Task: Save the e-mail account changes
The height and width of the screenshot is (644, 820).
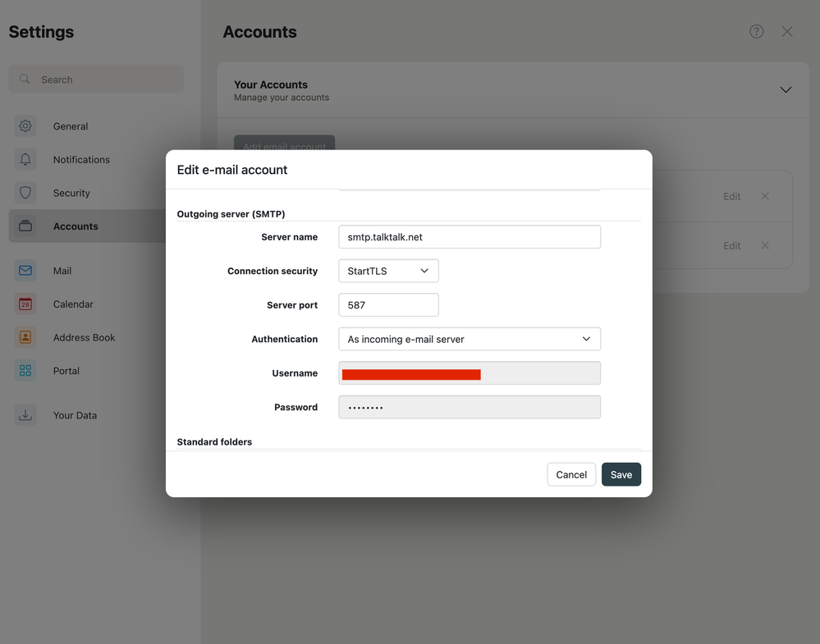Action: 621,474
